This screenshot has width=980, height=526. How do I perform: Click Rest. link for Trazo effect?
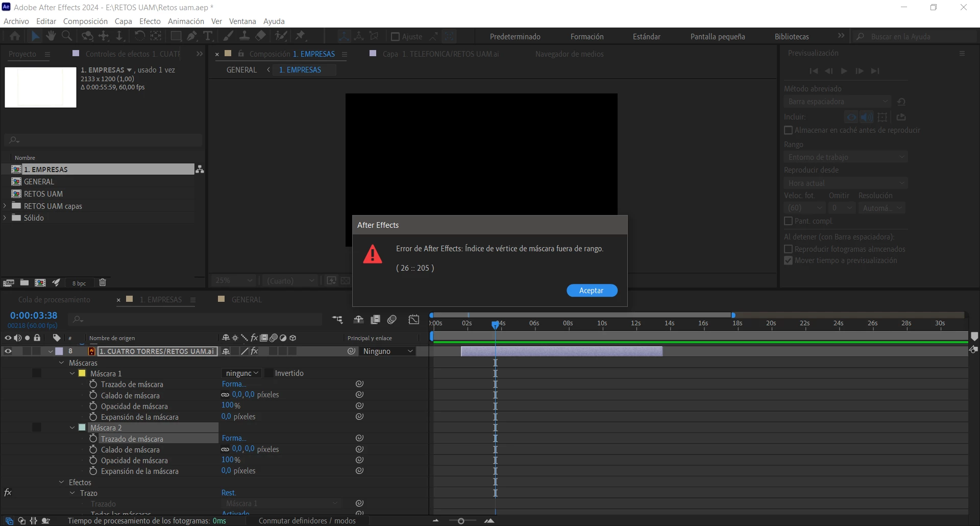coord(229,493)
